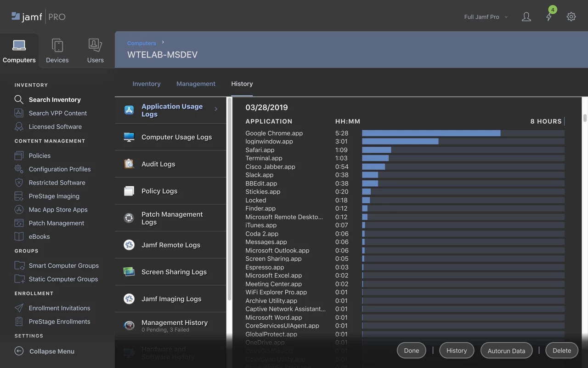588x368 pixels.
Task: Open Patch Management Logs entry
Action: [170, 218]
